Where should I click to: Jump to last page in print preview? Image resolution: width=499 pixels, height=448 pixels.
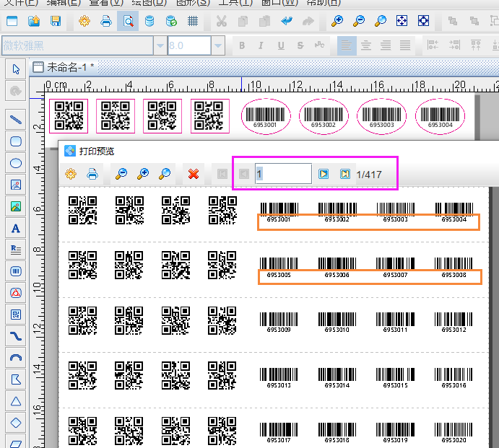(x=345, y=174)
